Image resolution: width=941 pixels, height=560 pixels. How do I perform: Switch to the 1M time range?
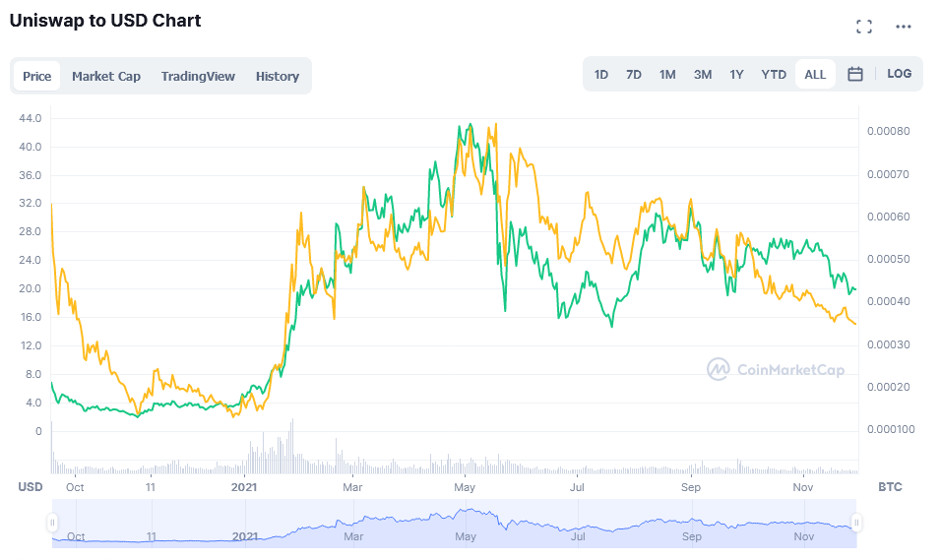coord(667,75)
